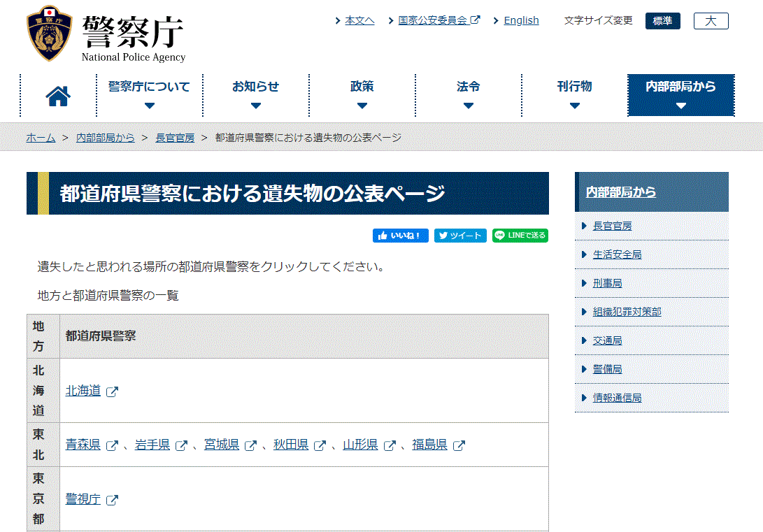Image resolution: width=763 pixels, height=532 pixels.
Task: Click the Facebook いいね! button
Action: [x=400, y=236]
